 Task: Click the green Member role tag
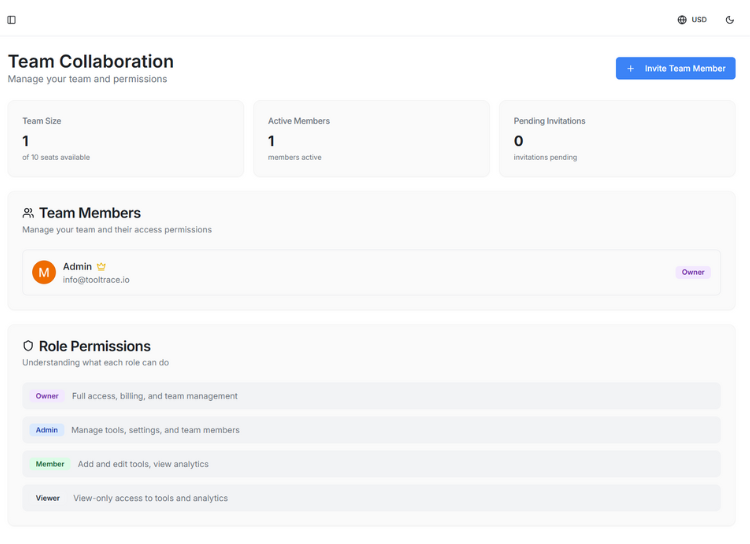(49, 464)
